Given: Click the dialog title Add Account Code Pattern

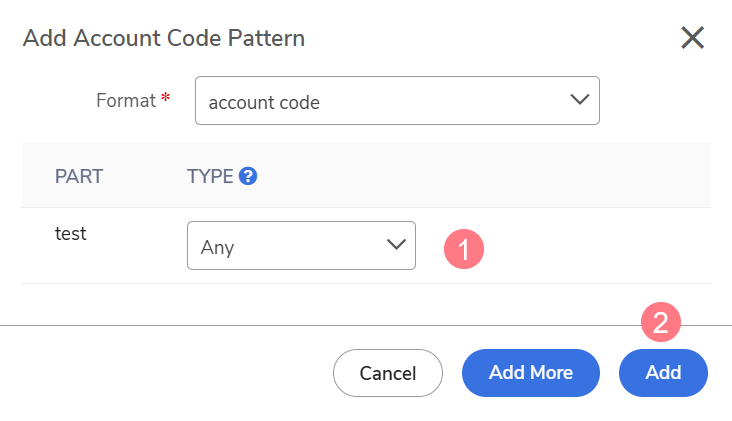Looking at the screenshot, I should coord(164,38).
